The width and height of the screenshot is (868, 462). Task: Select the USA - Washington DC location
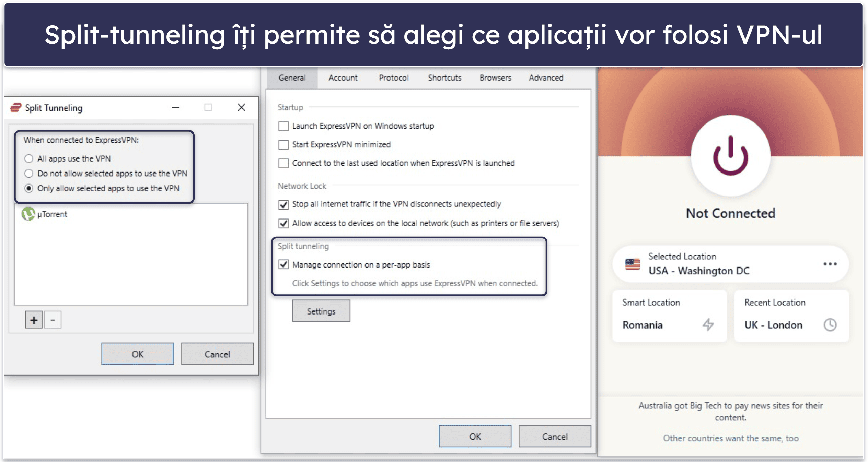[730, 264]
